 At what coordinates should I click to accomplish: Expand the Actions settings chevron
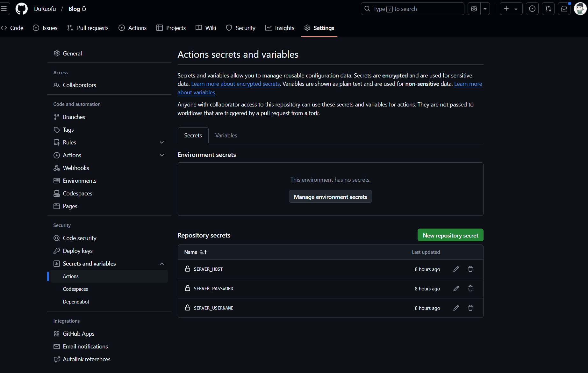(x=162, y=155)
